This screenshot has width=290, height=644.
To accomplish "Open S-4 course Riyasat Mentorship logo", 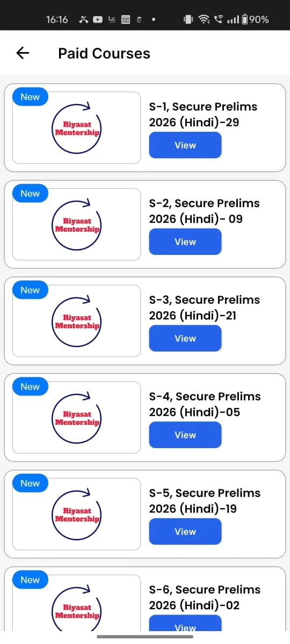I will tap(76, 418).
